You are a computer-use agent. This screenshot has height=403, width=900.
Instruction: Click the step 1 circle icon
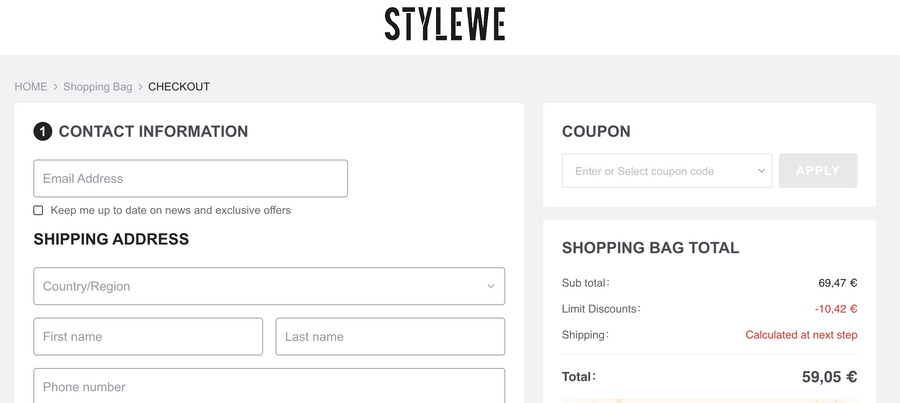(43, 131)
